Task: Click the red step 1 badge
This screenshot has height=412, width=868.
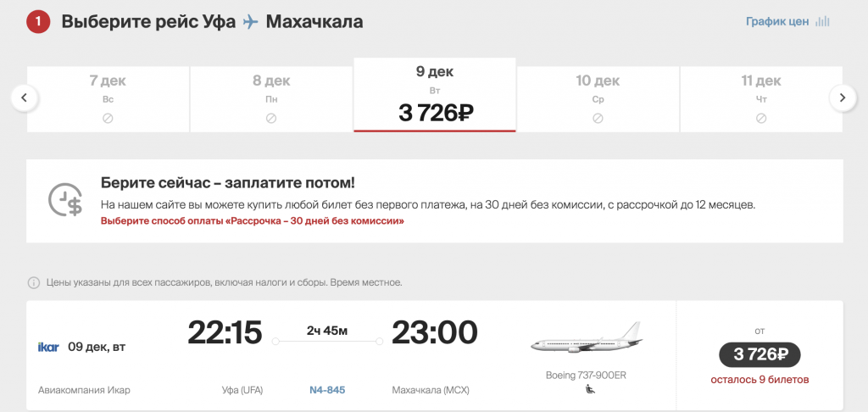Action: 38,22
